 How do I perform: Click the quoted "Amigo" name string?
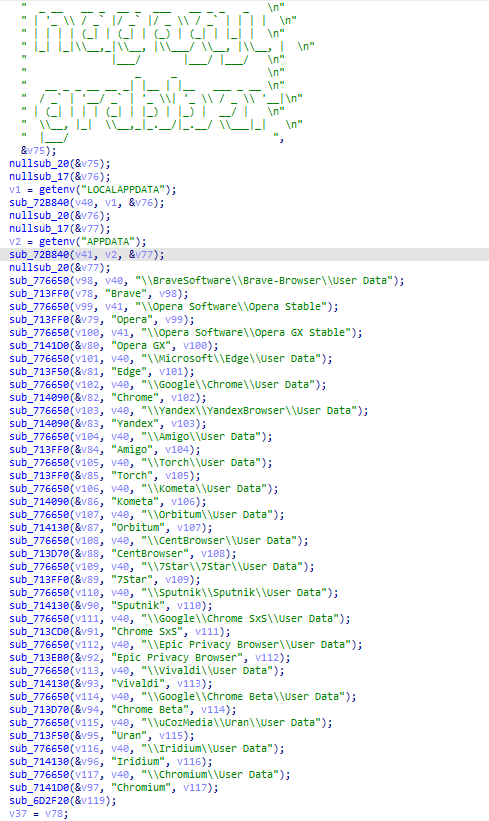132,449
